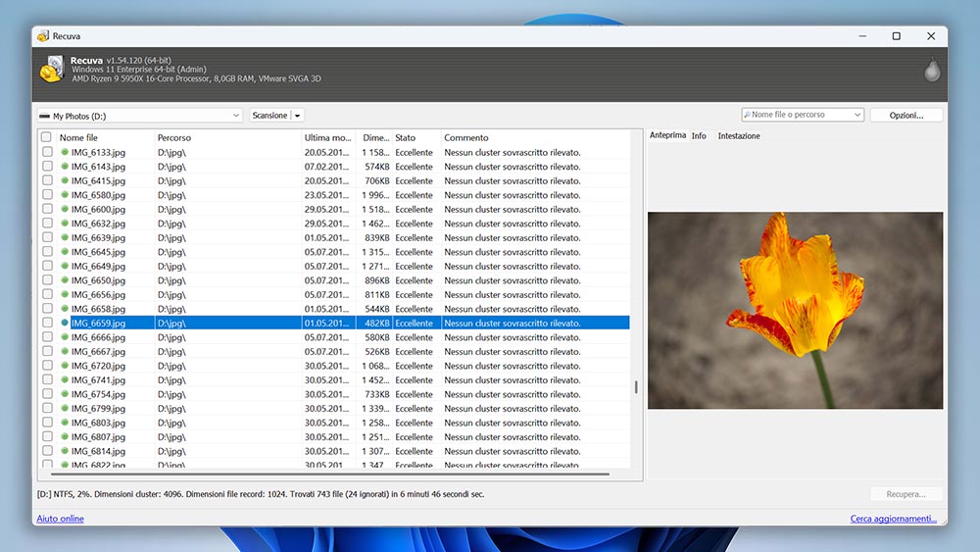The height and width of the screenshot is (552, 980).
Task: Click the Recupera... button
Action: pyautogui.click(x=906, y=494)
